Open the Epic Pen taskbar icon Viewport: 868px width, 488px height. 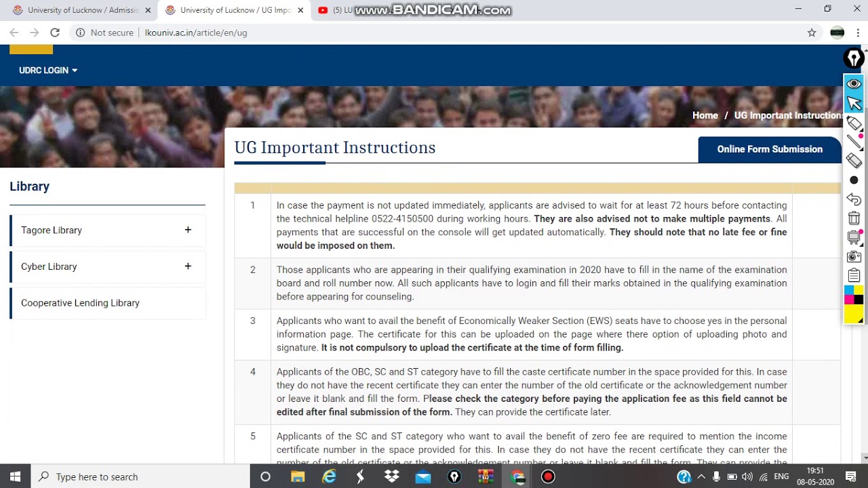pos(454,476)
